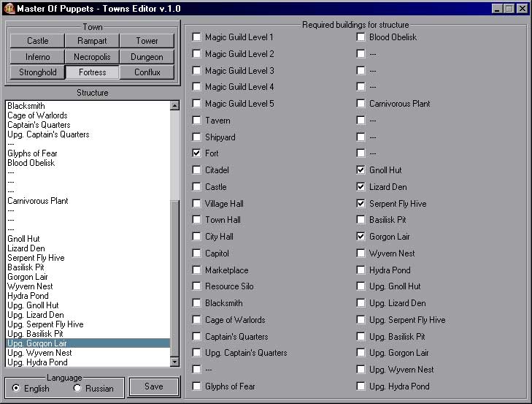The image size is (532, 404).
Task: Check the Upg. Gnoll Hut requirement
Action: click(361, 286)
